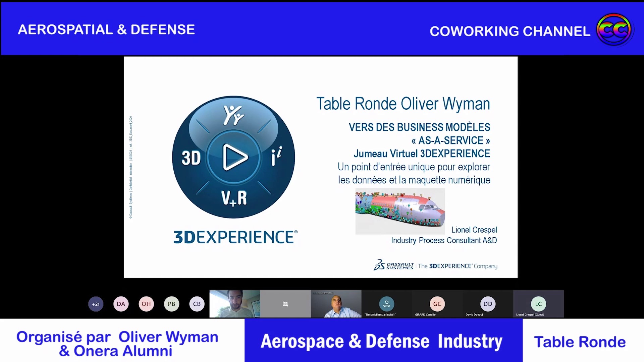Select the DA participant avatar
The width and height of the screenshot is (644, 362).
point(121,304)
